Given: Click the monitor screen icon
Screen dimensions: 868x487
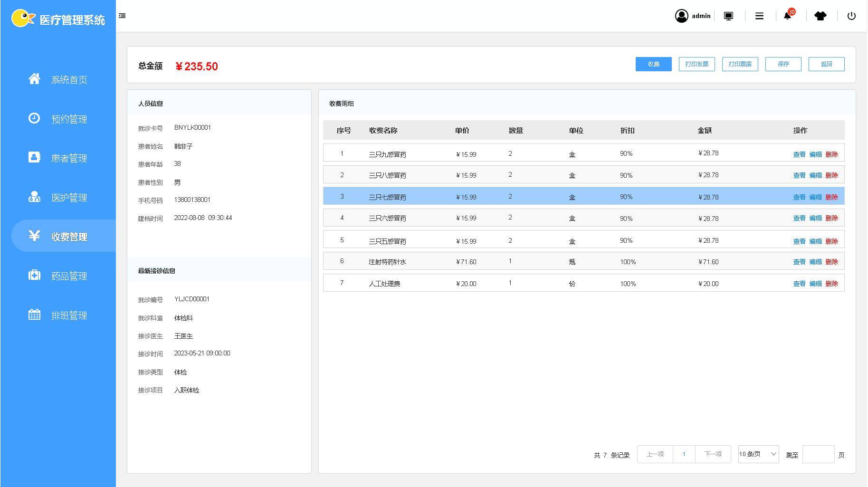Looking at the screenshot, I should click(x=728, y=16).
